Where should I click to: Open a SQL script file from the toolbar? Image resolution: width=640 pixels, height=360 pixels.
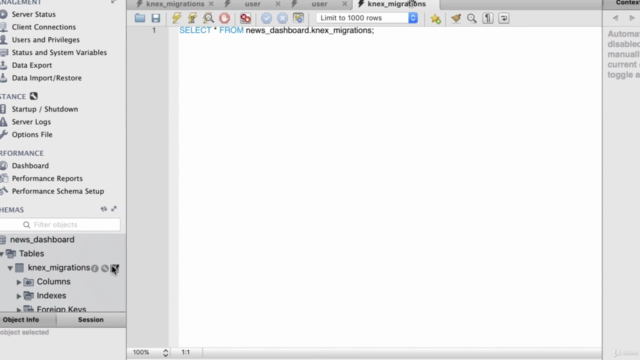(140, 18)
